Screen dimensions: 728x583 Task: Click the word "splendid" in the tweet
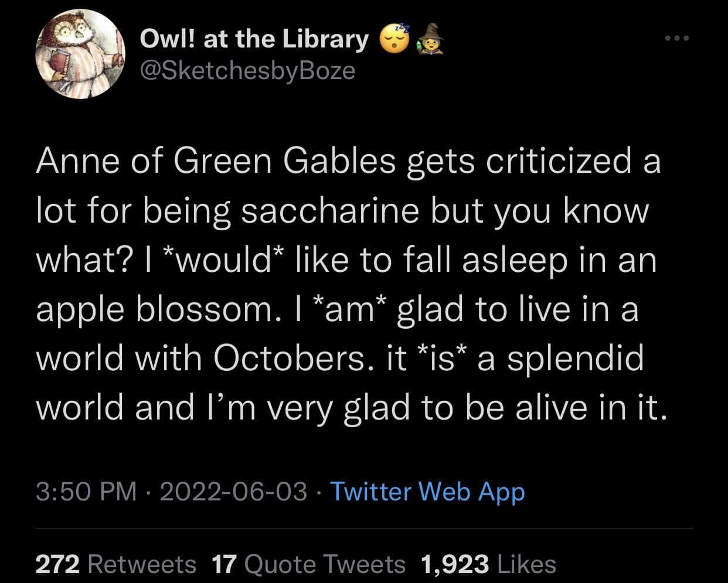pyautogui.click(x=575, y=358)
